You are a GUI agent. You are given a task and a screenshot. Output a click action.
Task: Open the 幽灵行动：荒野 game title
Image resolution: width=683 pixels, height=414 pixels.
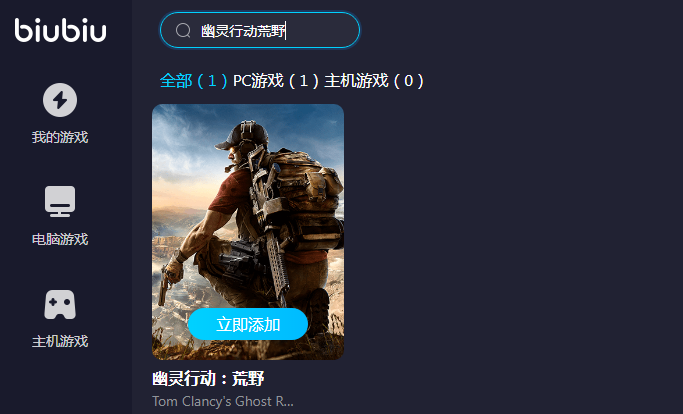pos(208,379)
